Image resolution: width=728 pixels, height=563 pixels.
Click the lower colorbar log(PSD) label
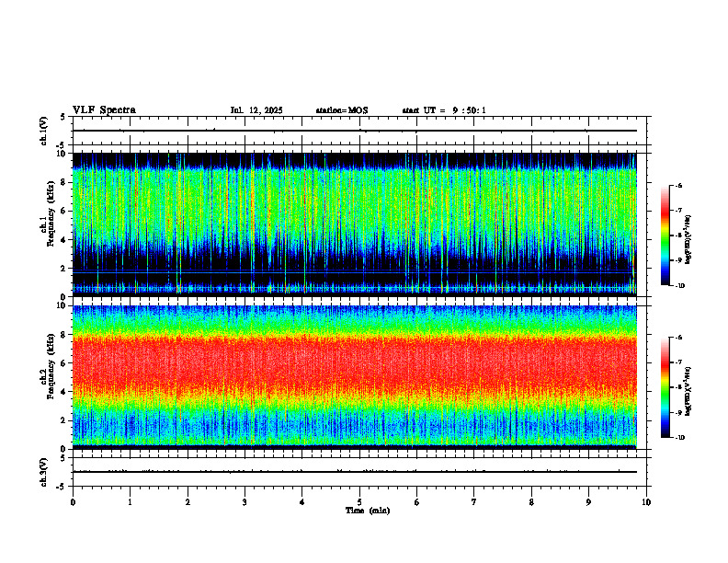click(688, 391)
